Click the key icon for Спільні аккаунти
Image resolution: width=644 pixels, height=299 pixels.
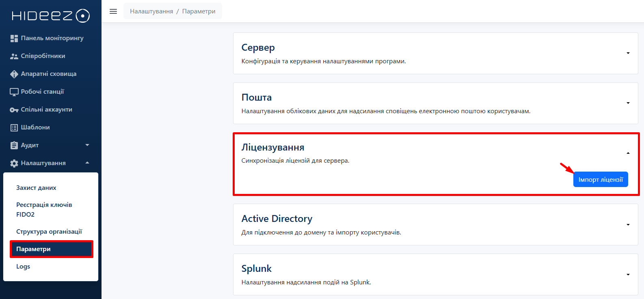14,110
